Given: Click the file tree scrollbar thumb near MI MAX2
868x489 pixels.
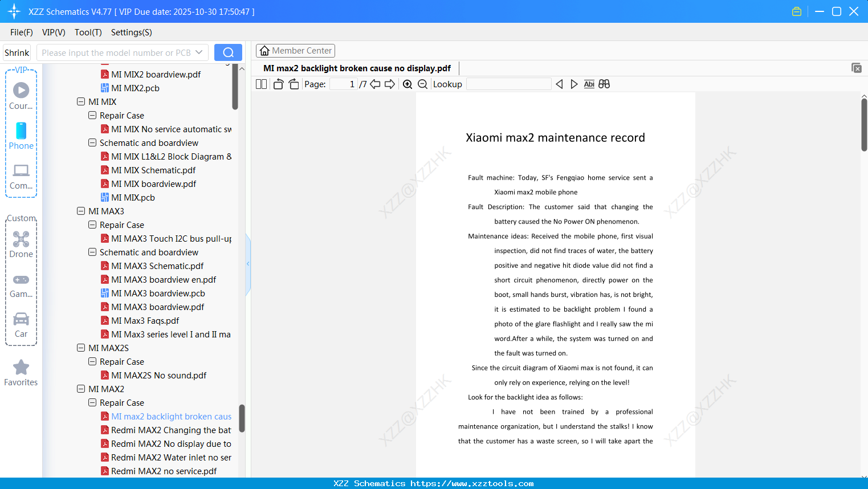Looking at the screenshot, I should pos(242,418).
